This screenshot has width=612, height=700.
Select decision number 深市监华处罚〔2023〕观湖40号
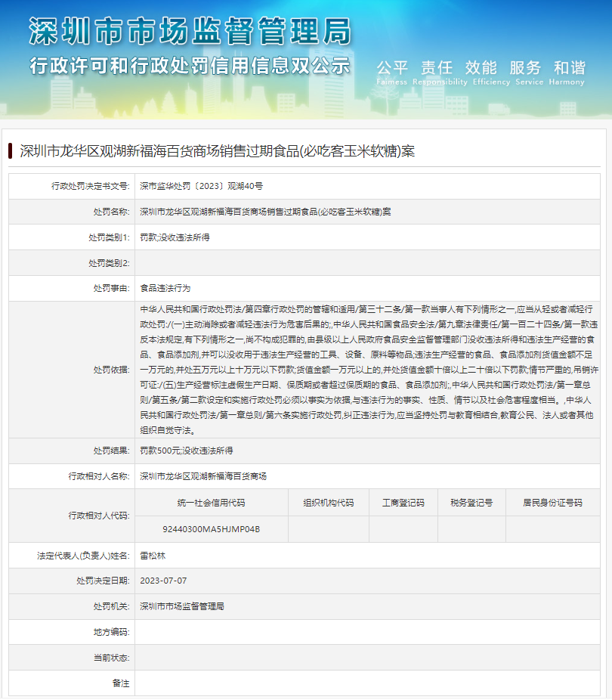coord(202,185)
